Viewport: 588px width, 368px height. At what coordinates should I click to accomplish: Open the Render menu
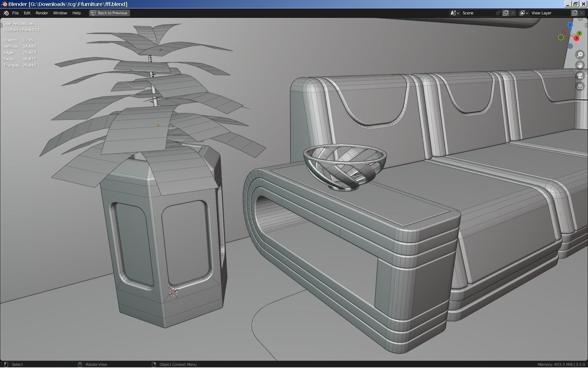pyautogui.click(x=42, y=13)
